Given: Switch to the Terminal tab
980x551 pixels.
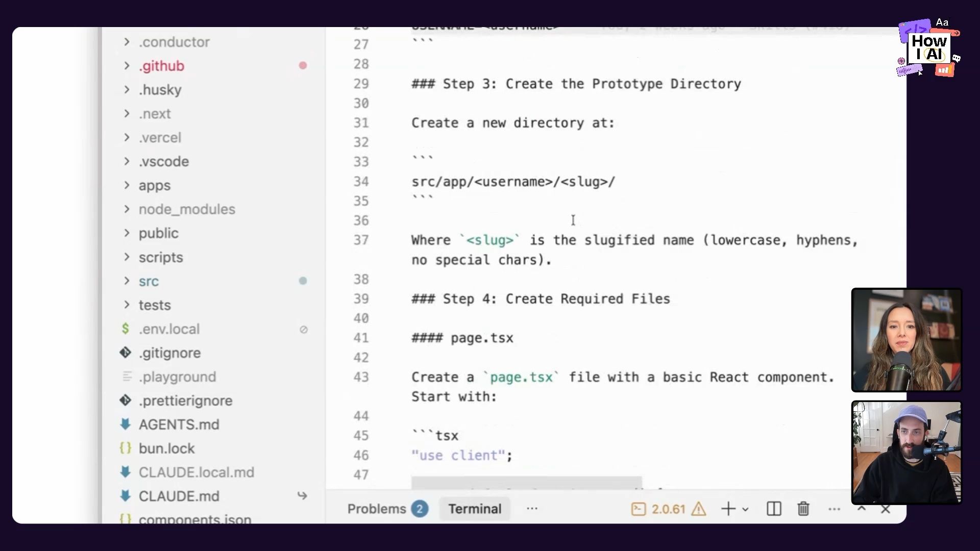Looking at the screenshot, I should pos(475,509).
